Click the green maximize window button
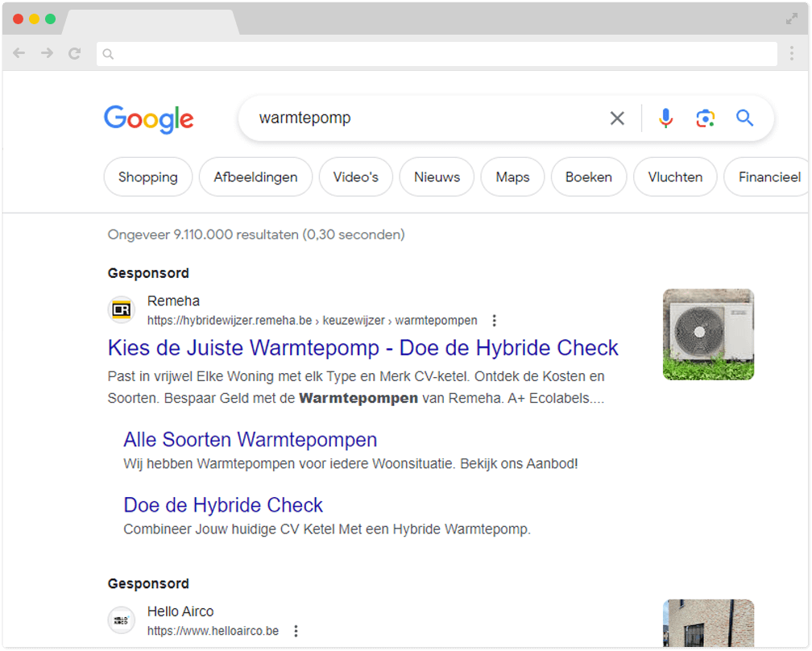This screenshot has height=651, width=812. tap(50, 19)
